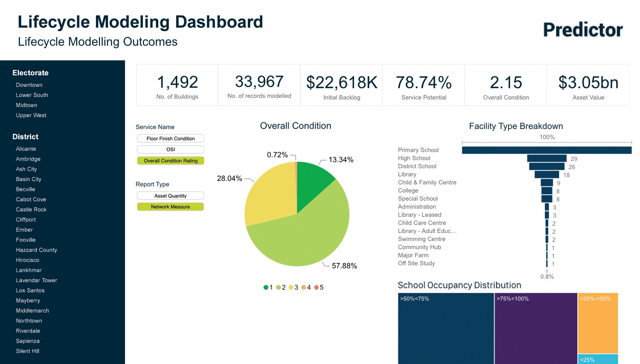
Task: Click the High School funnel bar
Action: (546, 158)
